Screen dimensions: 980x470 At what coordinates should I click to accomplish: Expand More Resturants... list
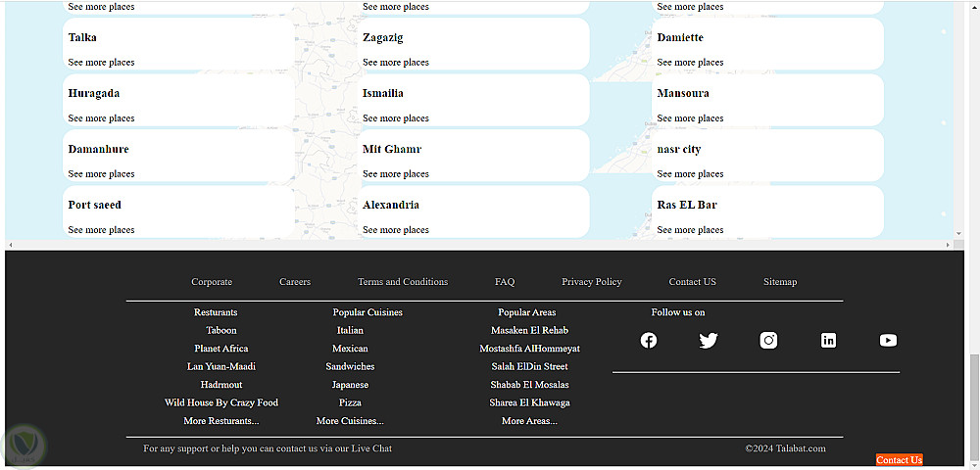point(221,421)
